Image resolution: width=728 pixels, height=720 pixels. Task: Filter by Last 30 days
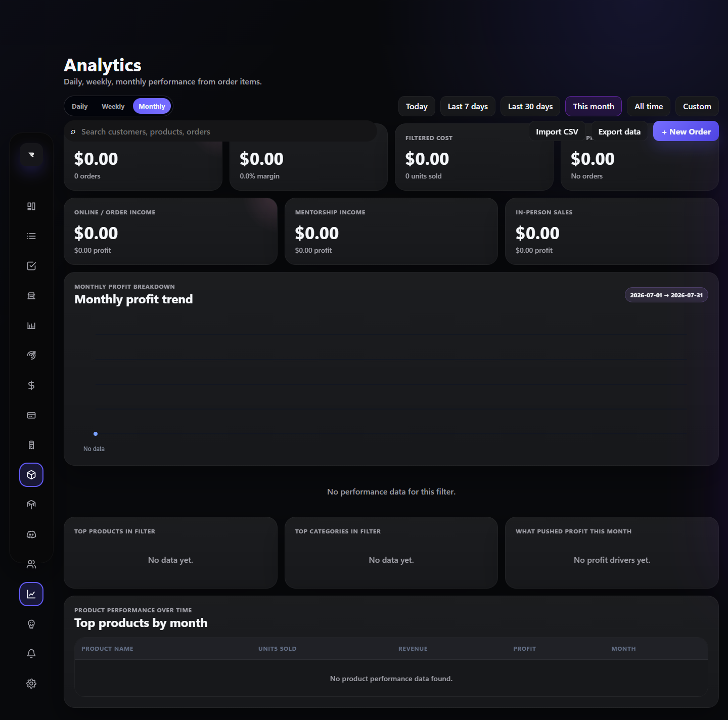(530, 106)
